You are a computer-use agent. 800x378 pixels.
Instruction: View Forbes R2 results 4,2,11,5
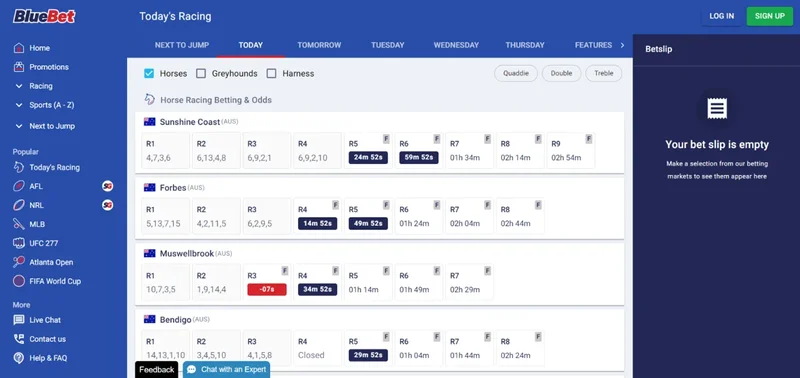click(216, 216)
